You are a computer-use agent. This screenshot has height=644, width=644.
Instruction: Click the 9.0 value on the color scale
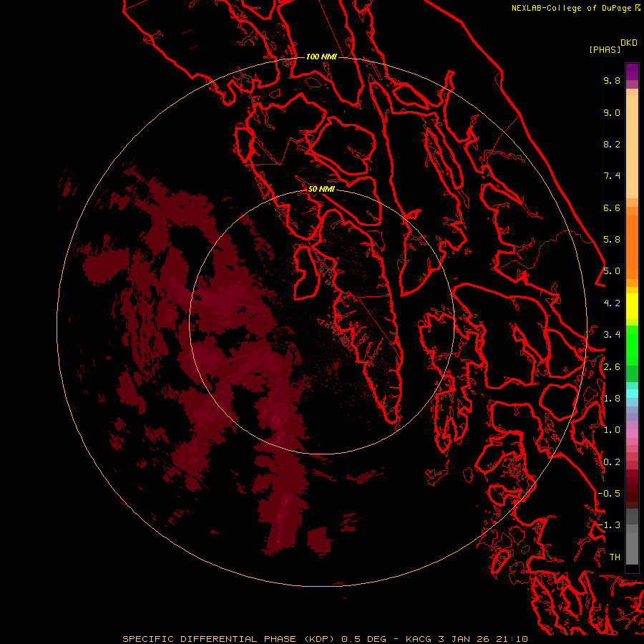click(x=612, y=112)
